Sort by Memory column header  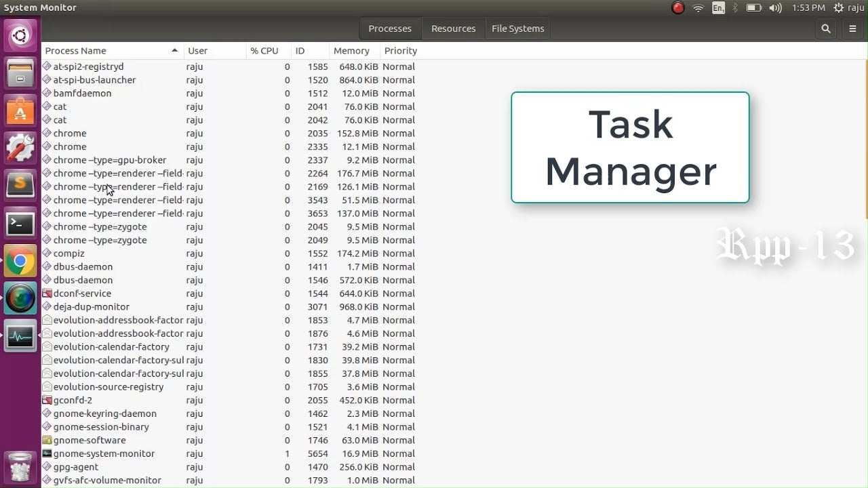pyautogui.click(x=354, y=51)
